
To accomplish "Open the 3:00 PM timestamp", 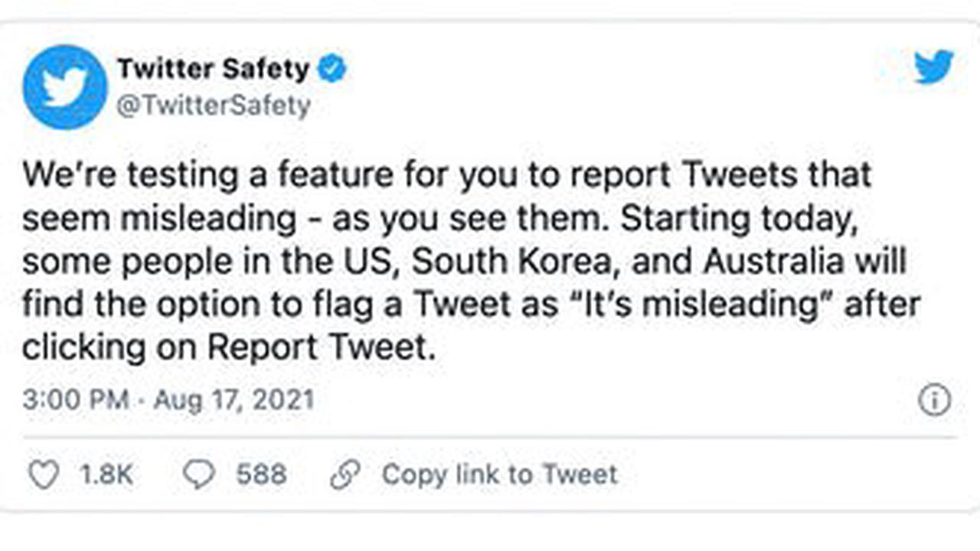I will point(75,401).
